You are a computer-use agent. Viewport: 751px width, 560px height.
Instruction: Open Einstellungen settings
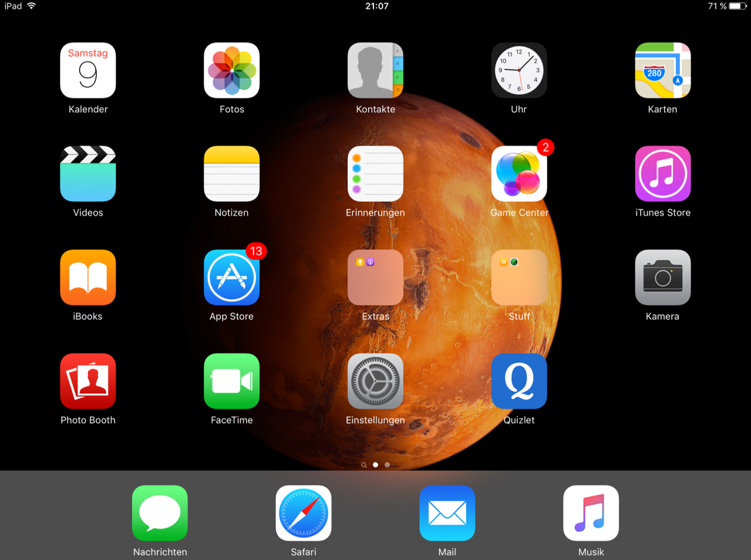coord(375,381)
